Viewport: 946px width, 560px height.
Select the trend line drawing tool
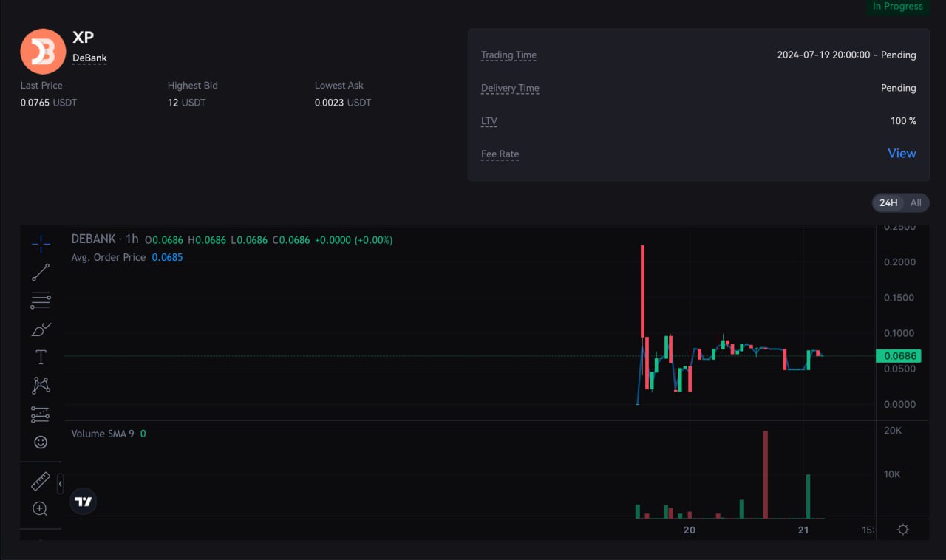[x=41, y=272]
